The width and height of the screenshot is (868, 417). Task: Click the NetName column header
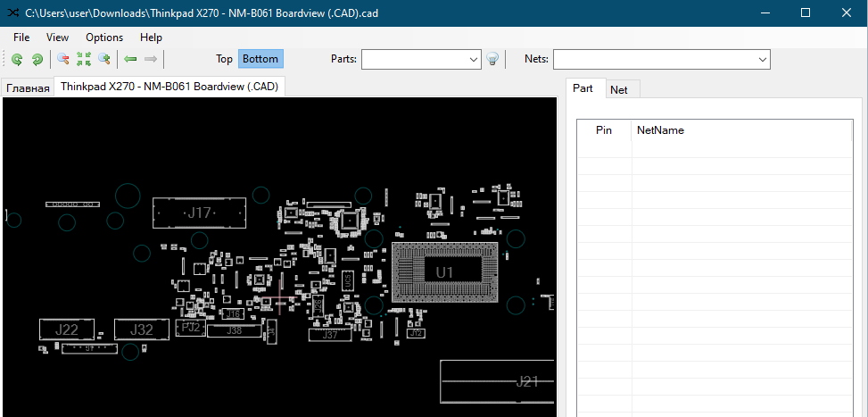point(741,130)
